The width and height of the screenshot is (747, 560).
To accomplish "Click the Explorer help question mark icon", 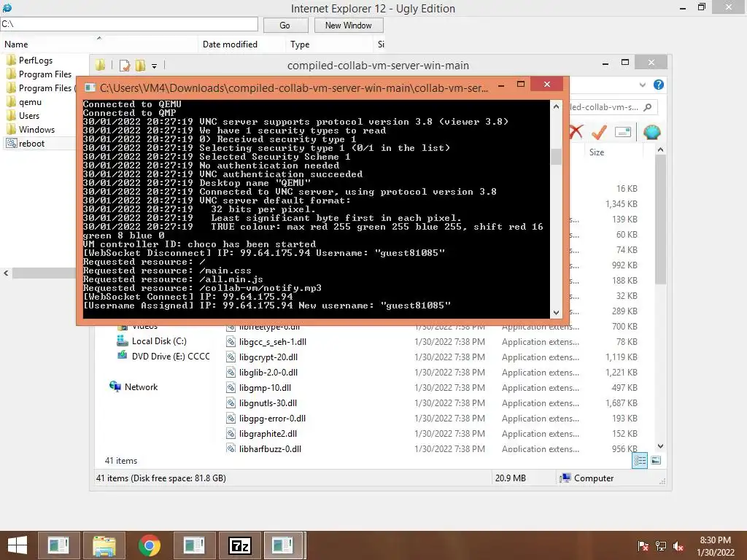I will [659, 85].
